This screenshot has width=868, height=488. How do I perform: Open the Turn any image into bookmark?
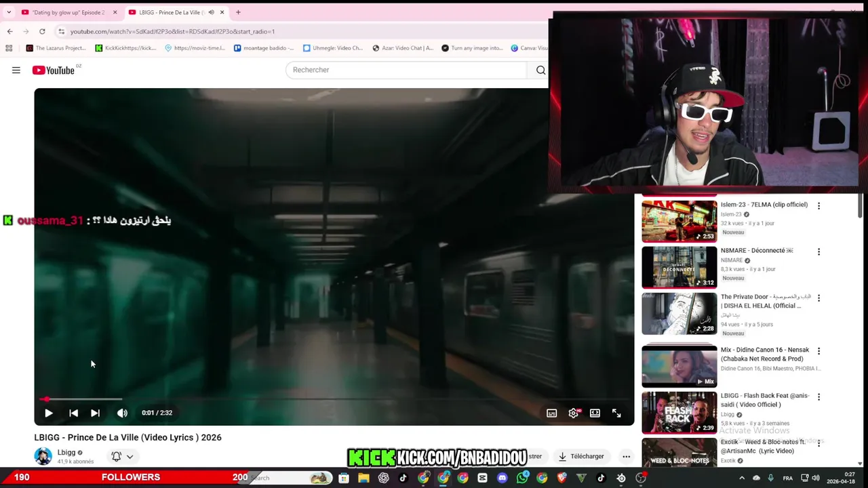click(x=472, y=48)
